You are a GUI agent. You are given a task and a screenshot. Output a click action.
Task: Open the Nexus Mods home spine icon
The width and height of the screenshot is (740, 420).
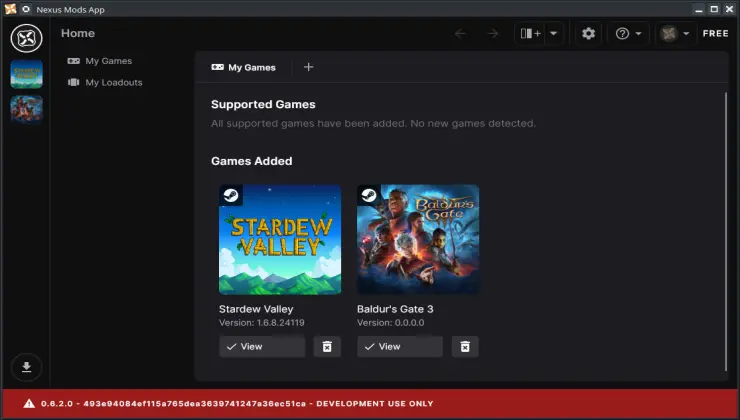click(26, 38)
